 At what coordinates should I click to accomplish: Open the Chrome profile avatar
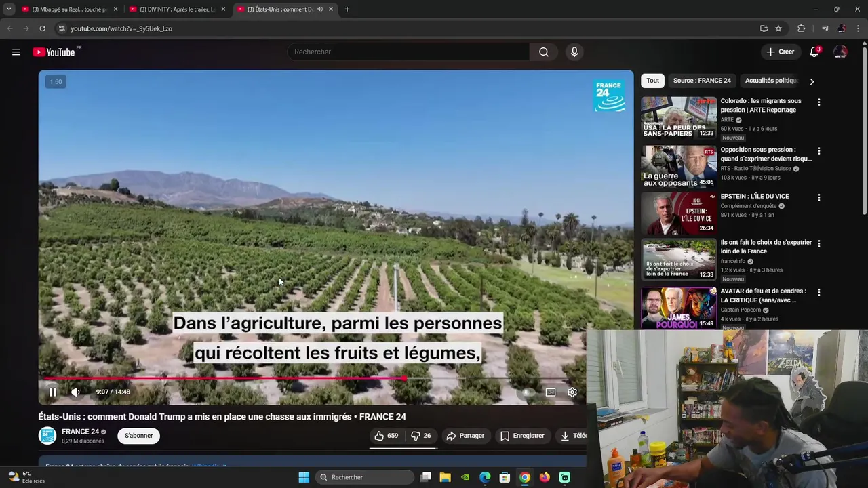tap(842, 28)
